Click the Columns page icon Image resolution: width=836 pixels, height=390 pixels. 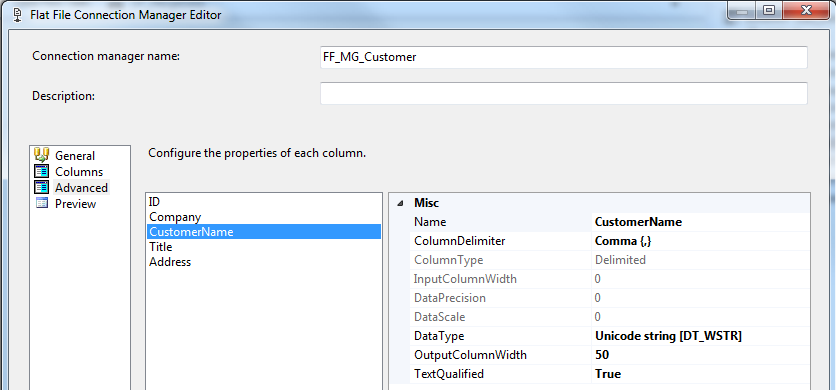pos(42,171)
